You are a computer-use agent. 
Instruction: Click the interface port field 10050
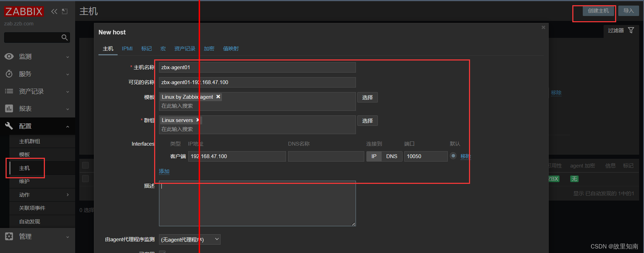[x=426, y=156]
